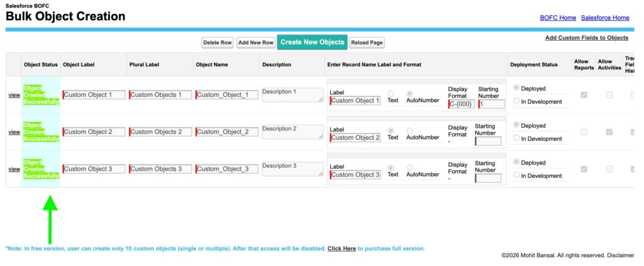644x266 pixels.
Task: Click the Allow Reports column header
Action: tap(584, 64)
